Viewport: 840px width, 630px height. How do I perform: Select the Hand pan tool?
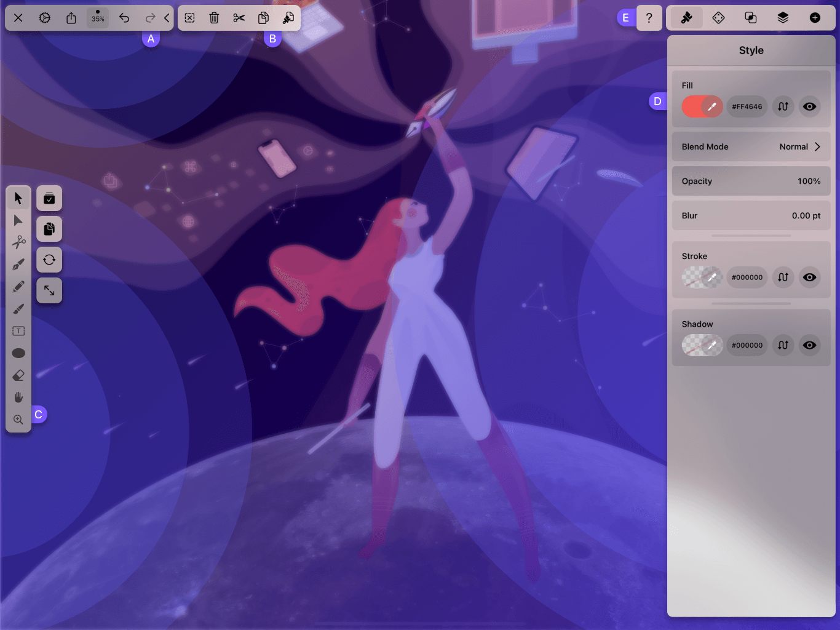[18, 397]
